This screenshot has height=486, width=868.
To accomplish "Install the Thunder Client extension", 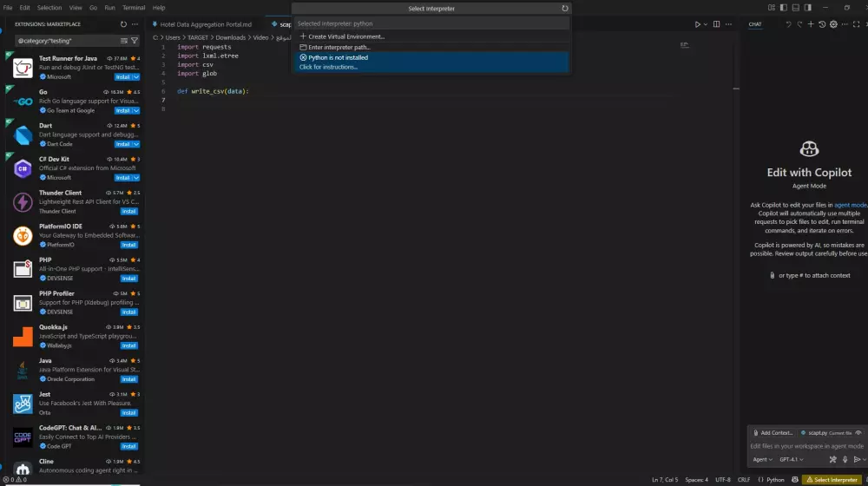I will tap(129, 212).
